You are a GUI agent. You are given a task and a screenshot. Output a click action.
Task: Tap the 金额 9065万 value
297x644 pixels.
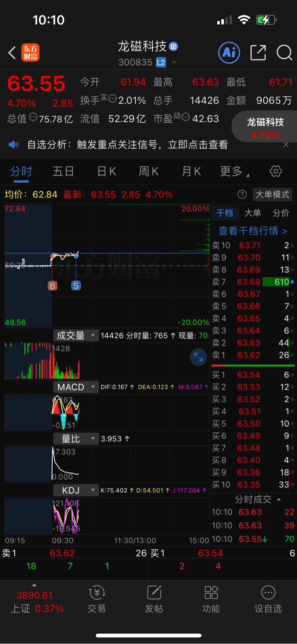pos(274,101)
